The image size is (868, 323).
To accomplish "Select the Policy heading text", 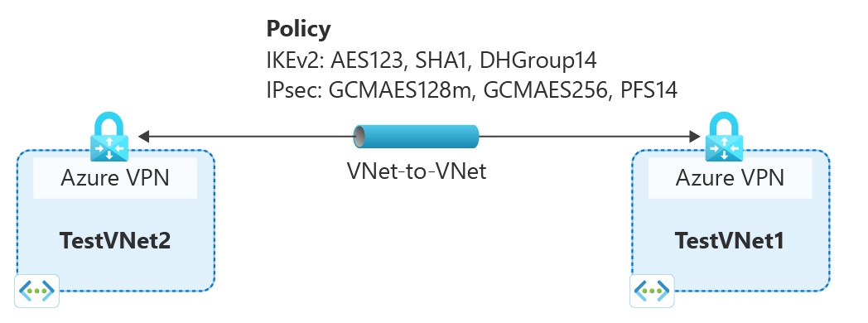I will (x=298, y=29).
